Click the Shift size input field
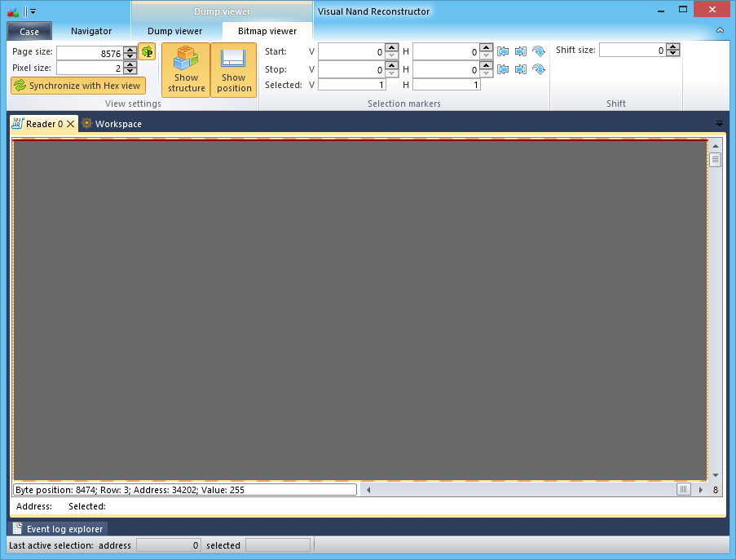 (632, 50)
